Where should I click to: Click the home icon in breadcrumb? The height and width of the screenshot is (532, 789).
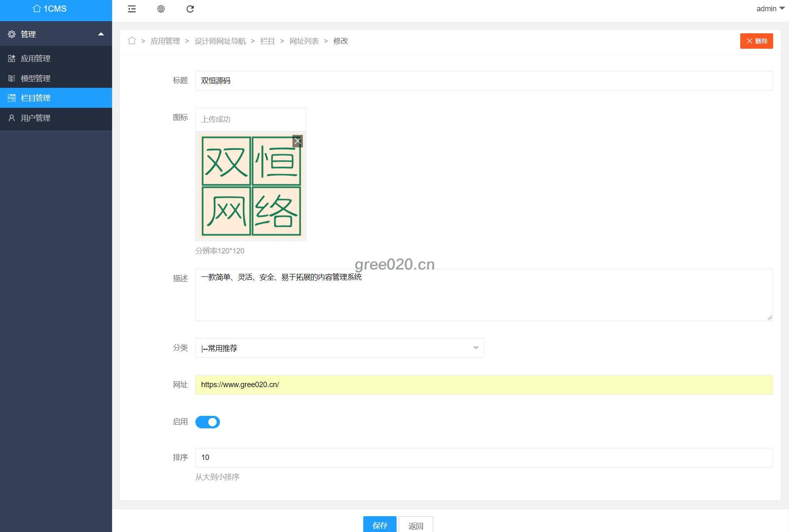(132, 41)
